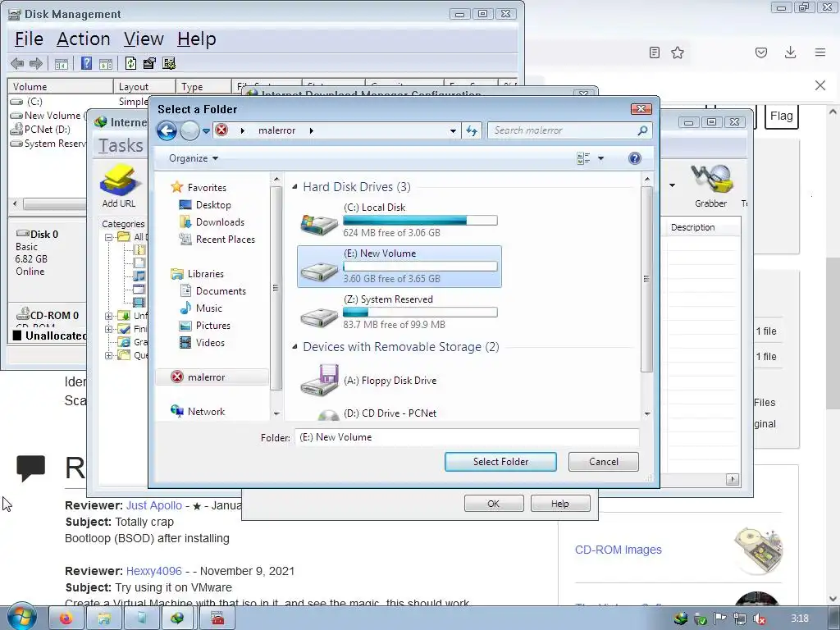Select Favorites in the navigation pane

coord(206,188)
